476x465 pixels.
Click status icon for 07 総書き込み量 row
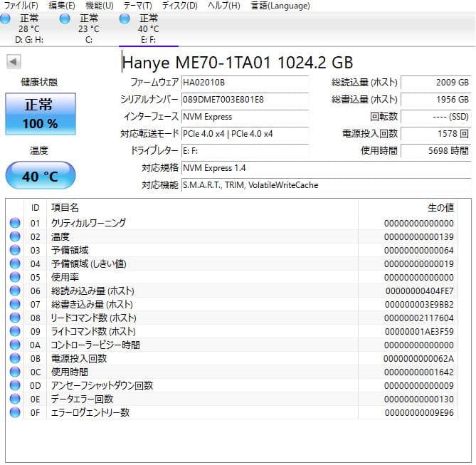[15, 304]
